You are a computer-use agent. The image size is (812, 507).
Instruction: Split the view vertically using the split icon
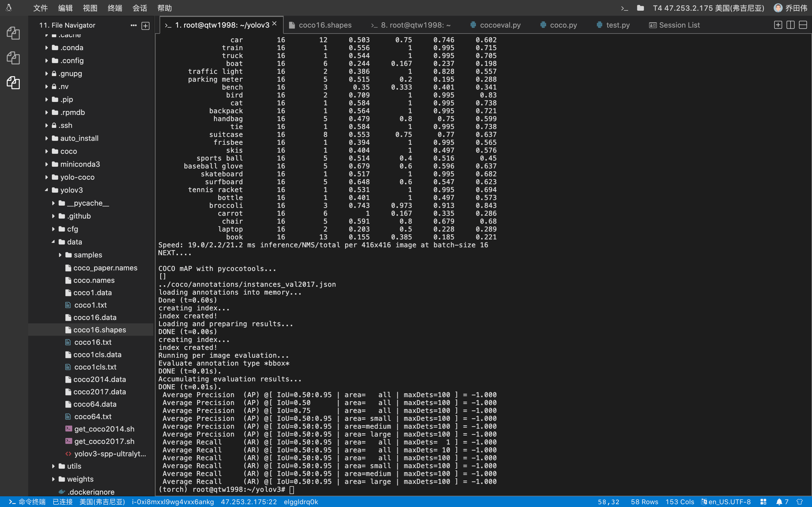pos(790,25)
